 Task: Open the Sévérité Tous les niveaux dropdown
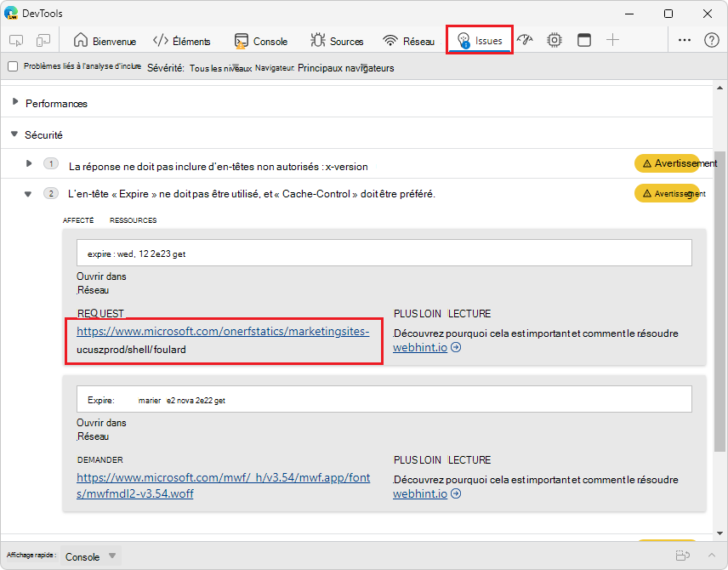click(221, 68)
